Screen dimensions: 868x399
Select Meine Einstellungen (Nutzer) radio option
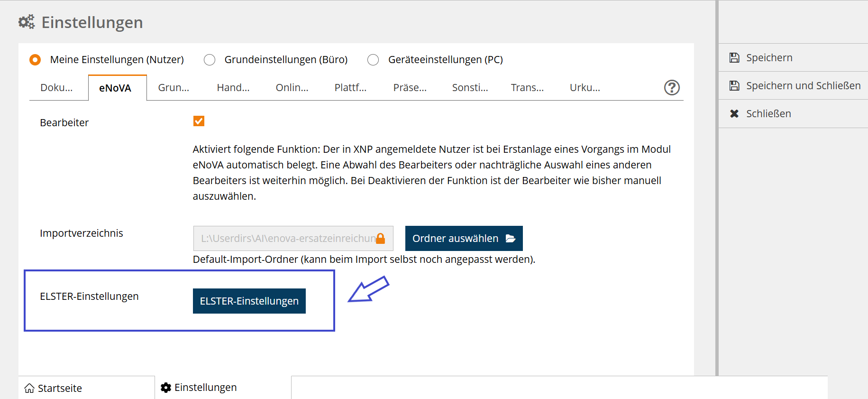pyautogui.click(x=35, y=60)
